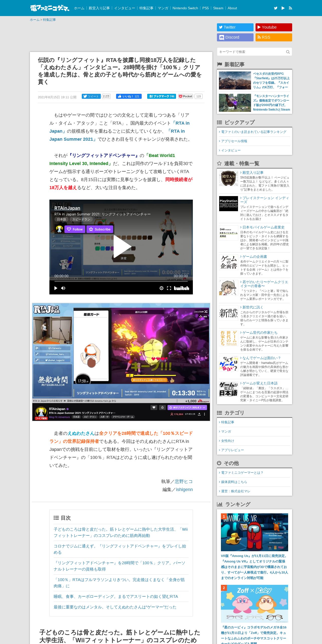Click the 電ファミニコゲーマー site logo
Image resolution: width=322 pixels, height=644 pixels.
point(50,8)
